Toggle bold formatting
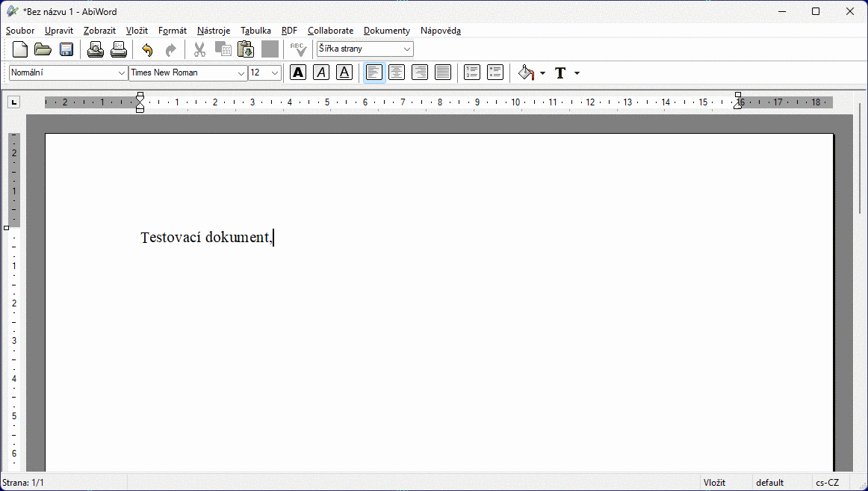Viewport: 868px width, 491px height. click(298, 72)
